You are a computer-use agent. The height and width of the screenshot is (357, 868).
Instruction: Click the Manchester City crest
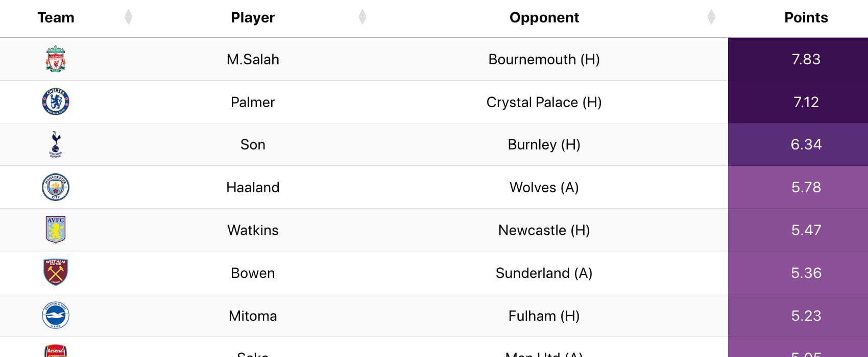(x=56, y=187)
